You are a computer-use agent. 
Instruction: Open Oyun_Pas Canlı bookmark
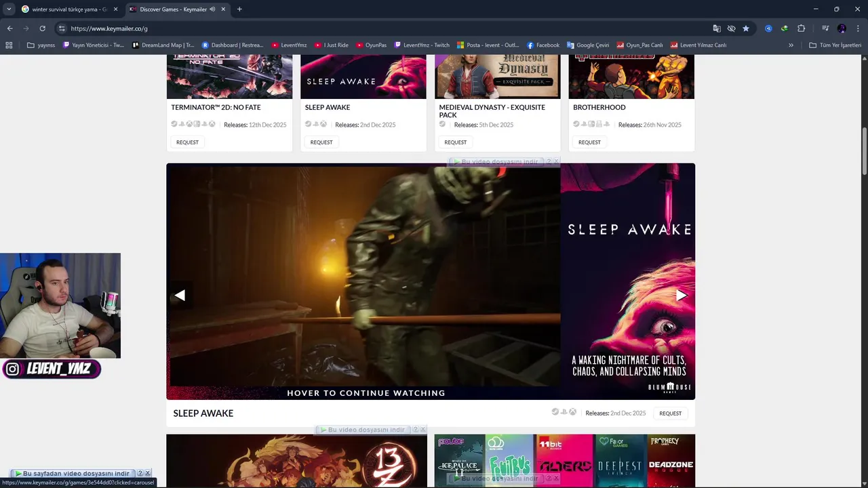click(x=639, y=45)
